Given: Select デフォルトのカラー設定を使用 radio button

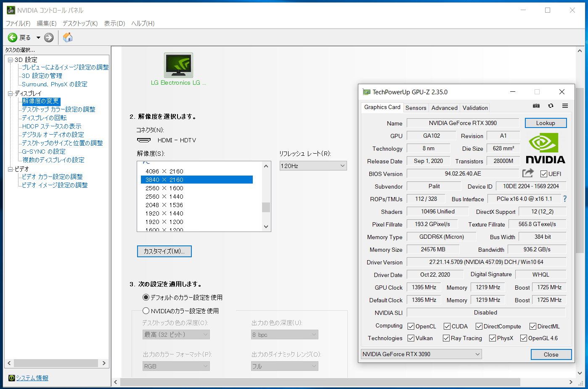Looking at the screenshot, I should 146,297.
